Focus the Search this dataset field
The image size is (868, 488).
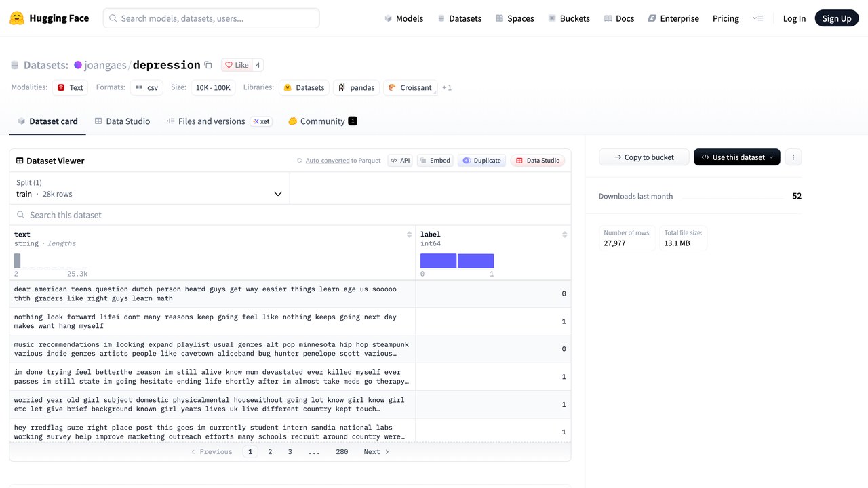pyautogui.click(x=290, y=215)
